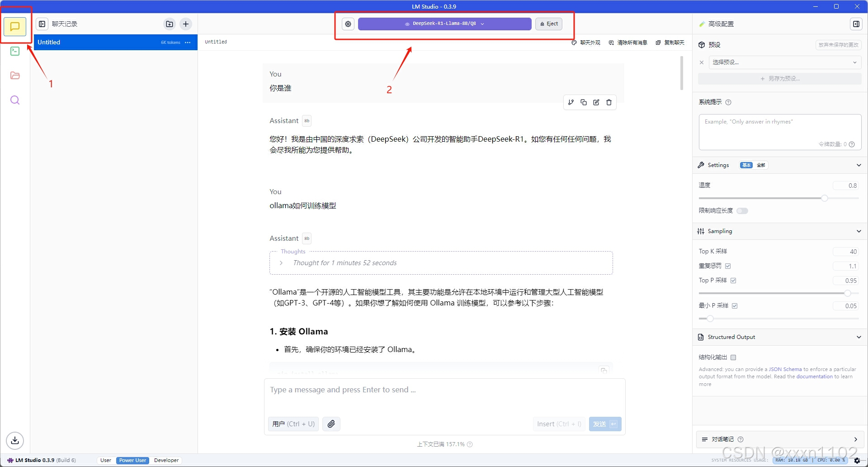Open the JSON Schema link

785,369
